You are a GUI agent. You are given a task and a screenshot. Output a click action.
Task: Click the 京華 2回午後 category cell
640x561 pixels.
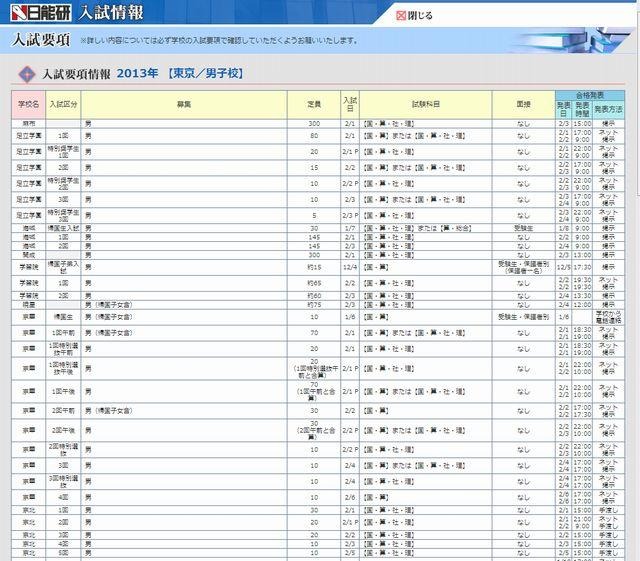63,430
